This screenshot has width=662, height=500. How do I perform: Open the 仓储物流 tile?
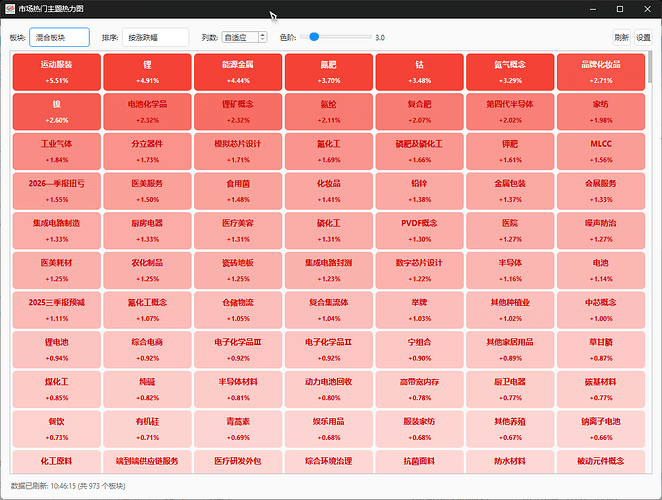(238, 310)
